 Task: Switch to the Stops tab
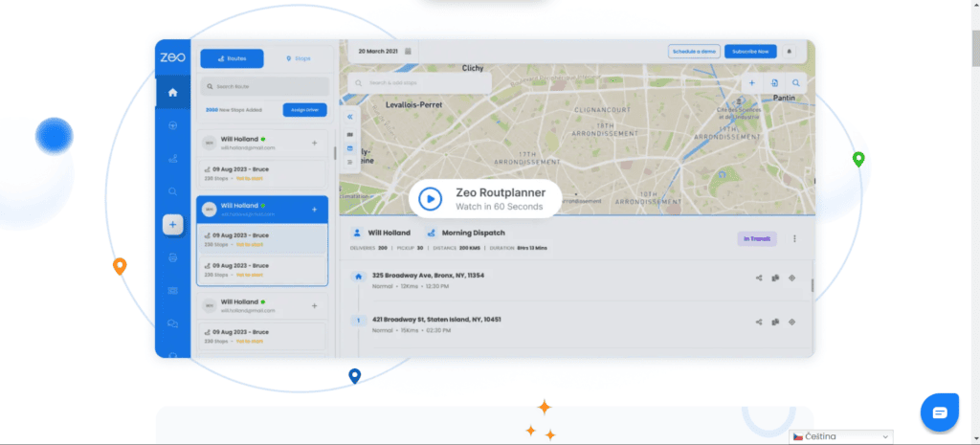pos(299,58)
